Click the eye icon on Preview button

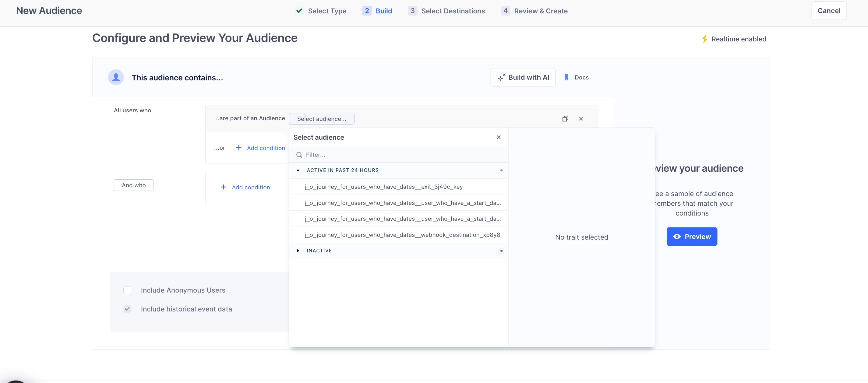[677, 237]
